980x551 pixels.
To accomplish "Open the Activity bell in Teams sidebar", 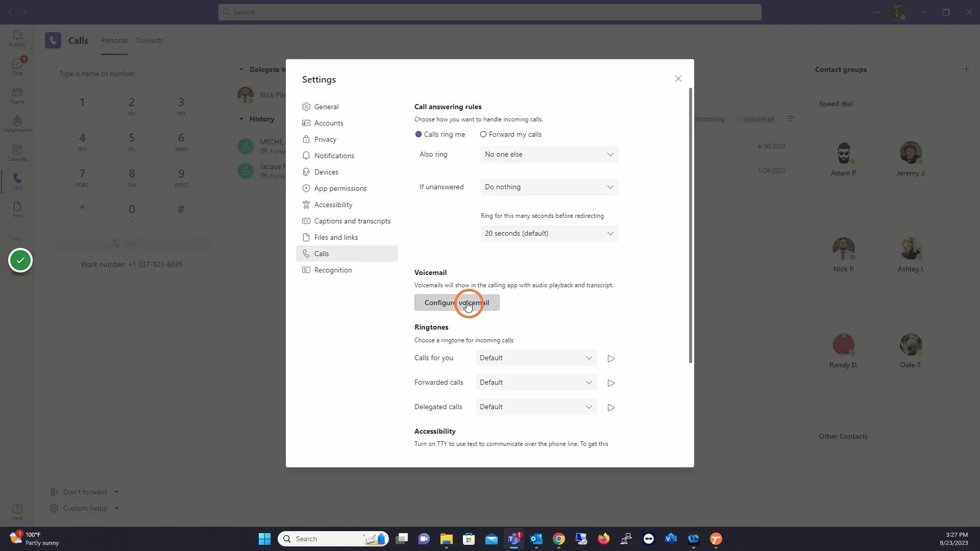I will click(17, 38).
